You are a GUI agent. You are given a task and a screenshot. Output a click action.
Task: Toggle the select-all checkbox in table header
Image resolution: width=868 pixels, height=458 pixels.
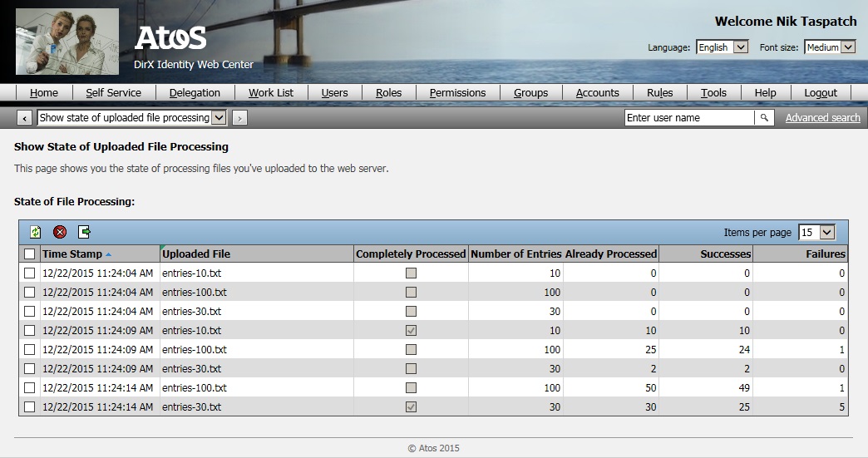coord(30,254)
